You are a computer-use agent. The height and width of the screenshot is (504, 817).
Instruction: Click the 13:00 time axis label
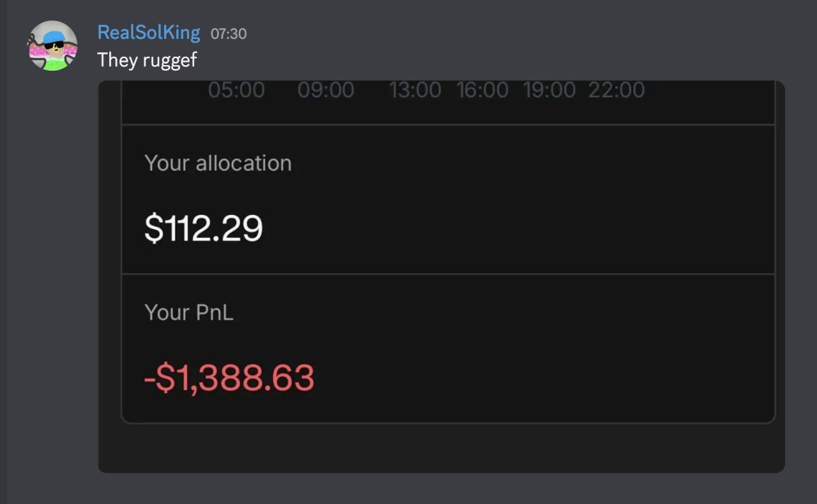click(x=415, y=90)
